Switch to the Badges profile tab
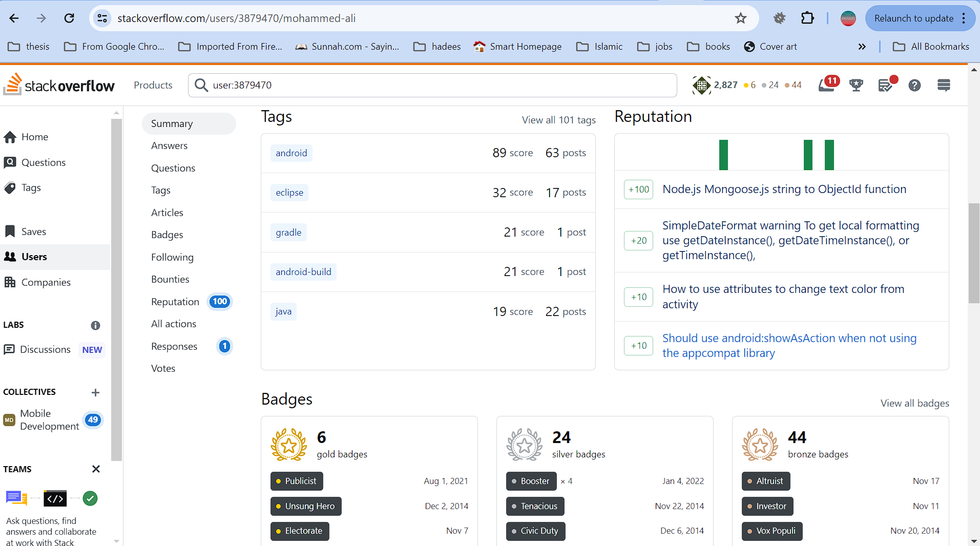Image resolution: width=980 pixels, height=546 pixels. 167,235
